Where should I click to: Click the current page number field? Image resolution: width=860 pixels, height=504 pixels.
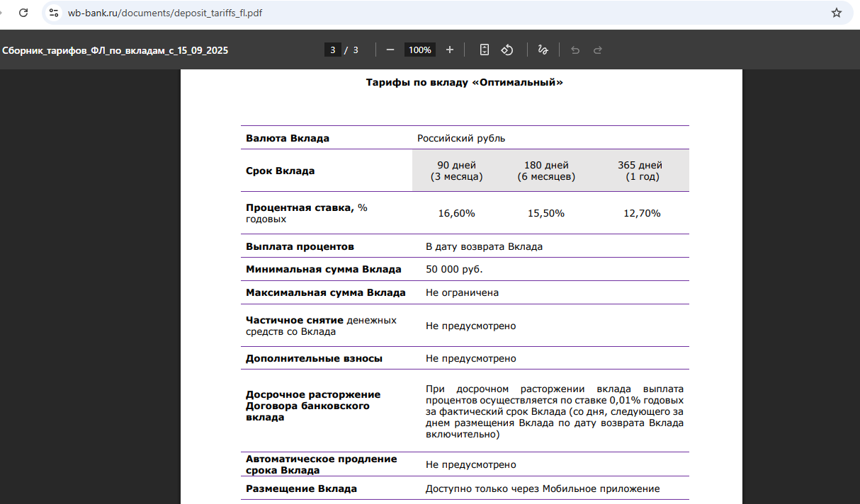point(332,50)
